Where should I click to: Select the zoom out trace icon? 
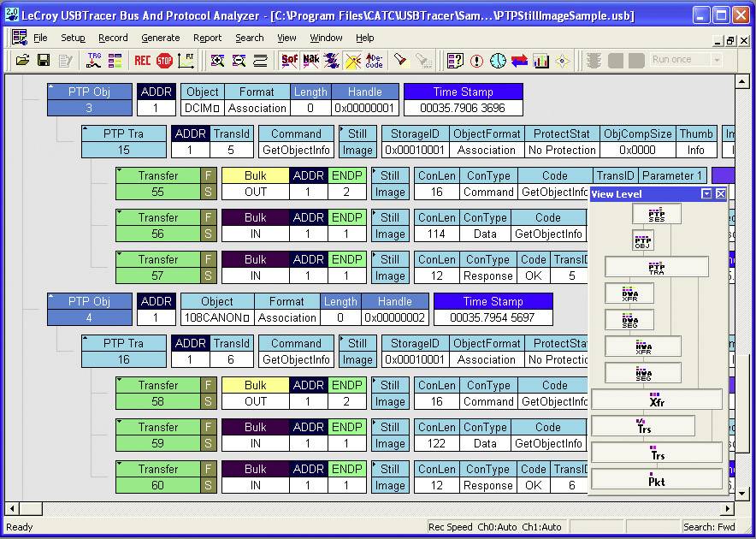coord(238,60)
